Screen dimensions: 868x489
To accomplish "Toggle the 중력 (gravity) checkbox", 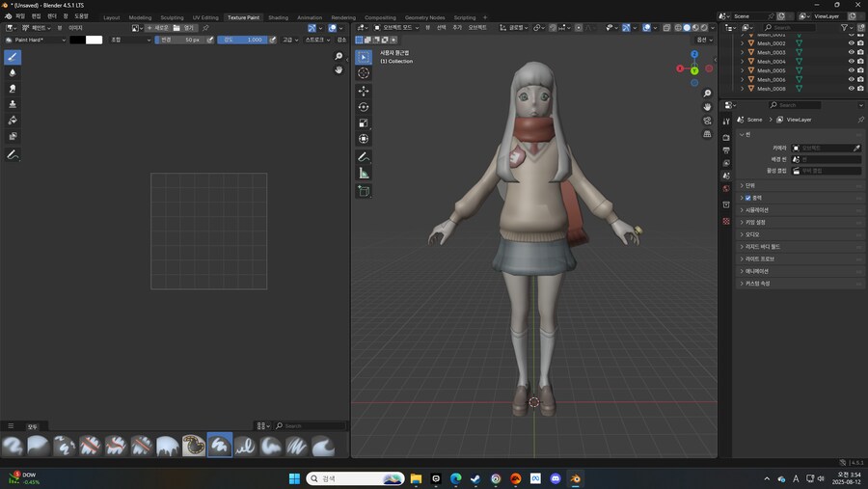I will 747,198.
